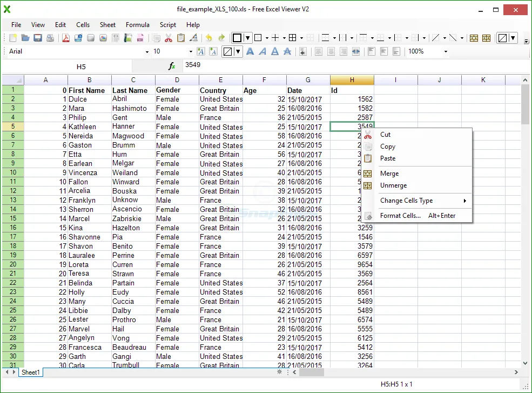Open the 100% zoom dropdown
This screenshot has height=393, width=532.
coord(446,52)
